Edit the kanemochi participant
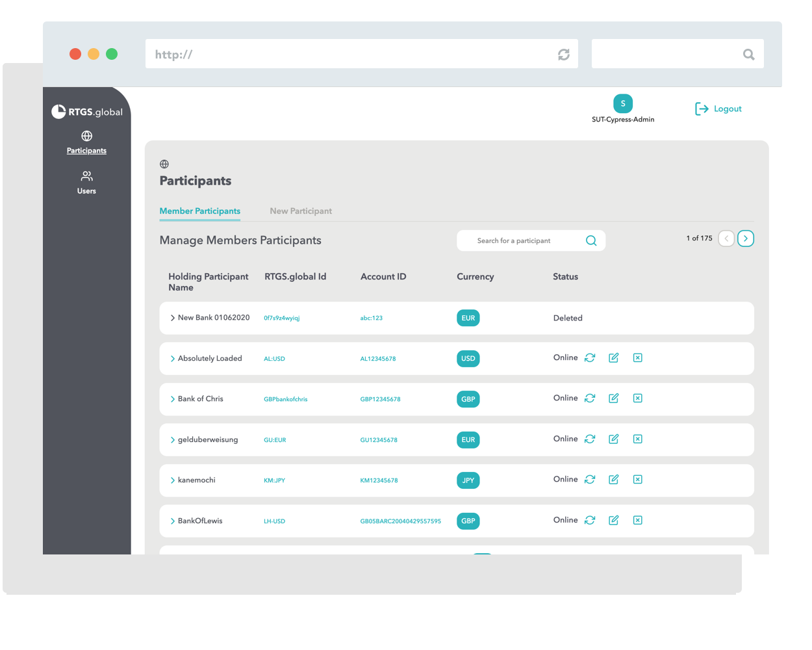Screen dimensions: 812x650 613,479
